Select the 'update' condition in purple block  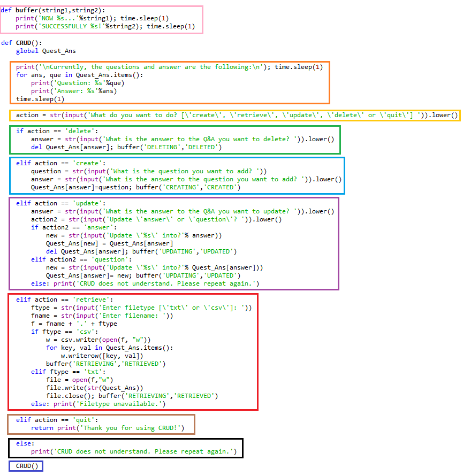click(x=87, y=203)
